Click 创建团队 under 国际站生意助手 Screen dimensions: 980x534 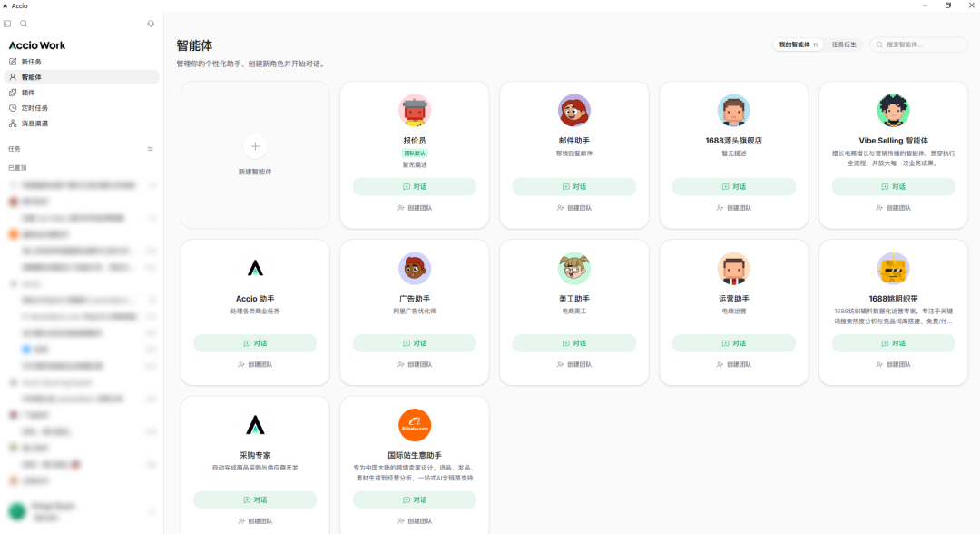click(x=415, y=521)
